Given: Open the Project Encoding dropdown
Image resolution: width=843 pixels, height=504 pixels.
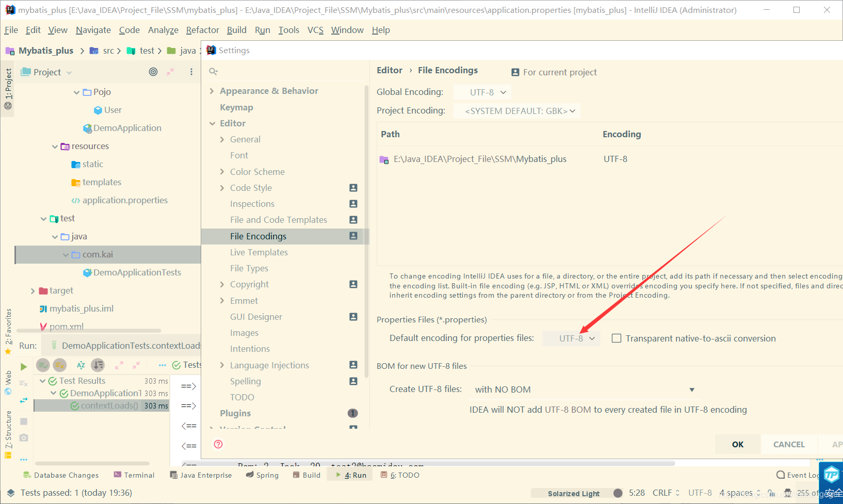Looking at the screenshot, I should click(x=517, y=111).
